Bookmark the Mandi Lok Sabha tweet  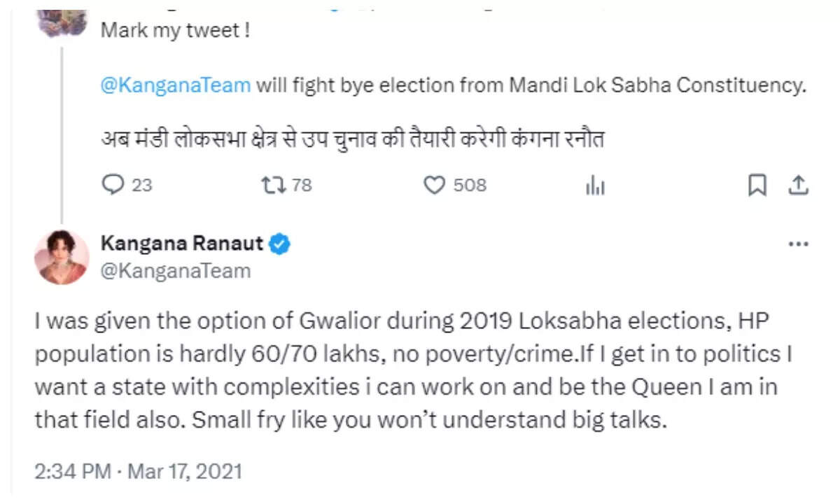(x=757, y=185)
